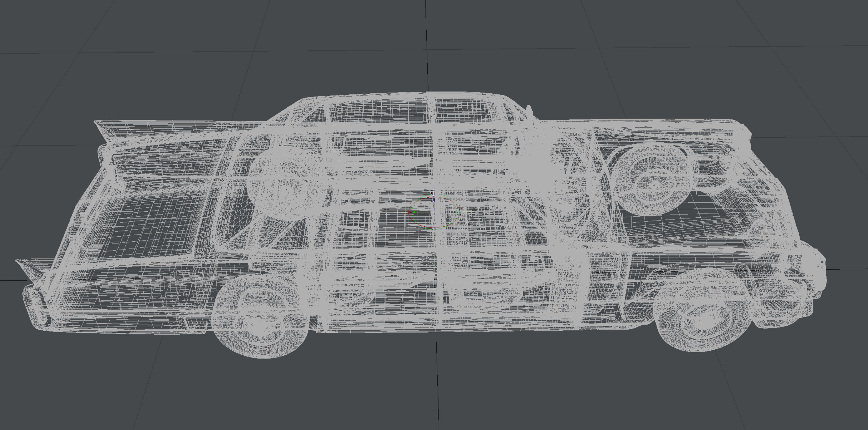The image size is (868, 430).
Task: Grab the yellow vertical axis line above the gizmo
Action: (x=434, y=187)
